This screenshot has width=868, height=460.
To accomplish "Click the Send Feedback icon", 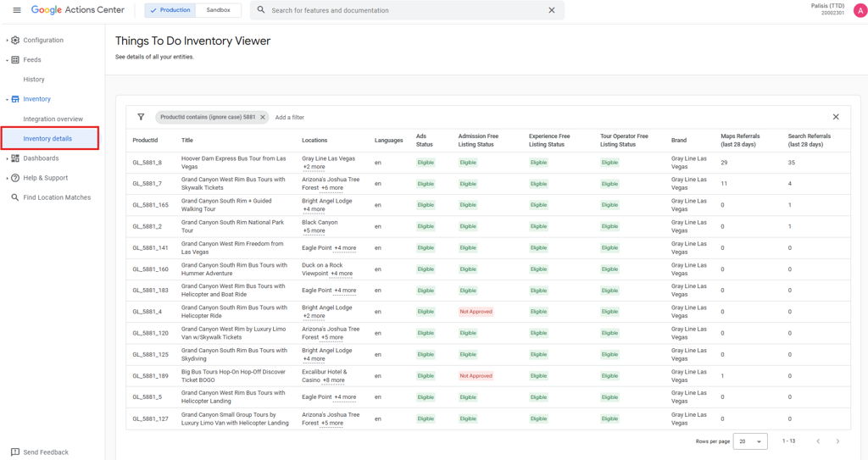I will click(15, 452).
